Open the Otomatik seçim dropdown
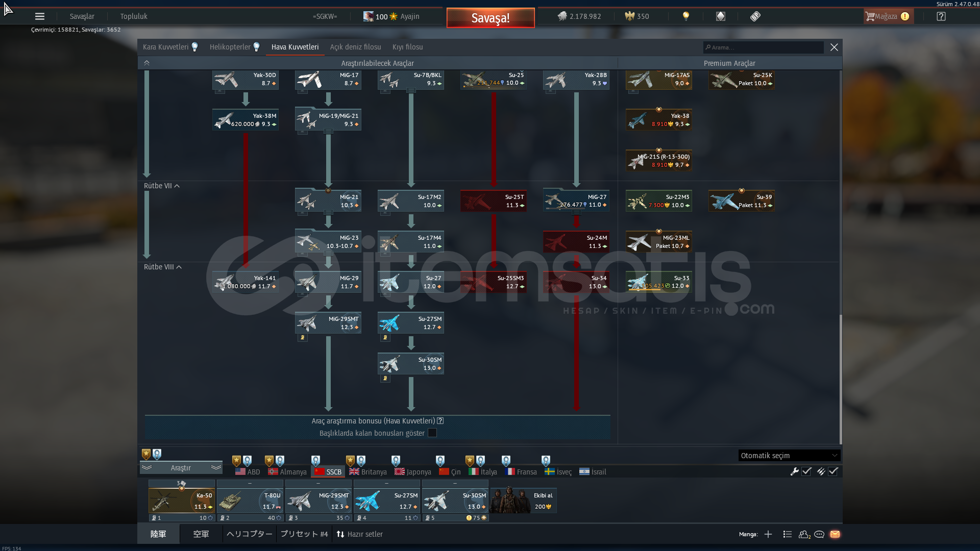 (789, 456)
